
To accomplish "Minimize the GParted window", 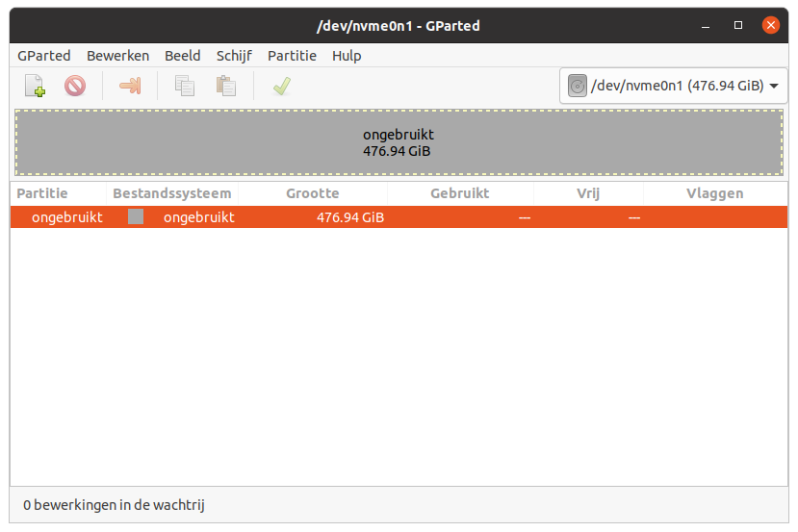I will point(706,25).
